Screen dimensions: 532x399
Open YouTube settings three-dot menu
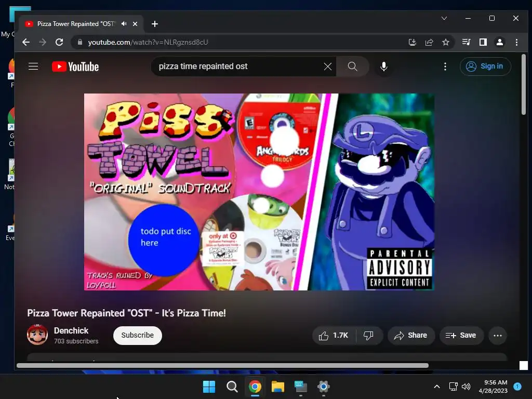445,66
